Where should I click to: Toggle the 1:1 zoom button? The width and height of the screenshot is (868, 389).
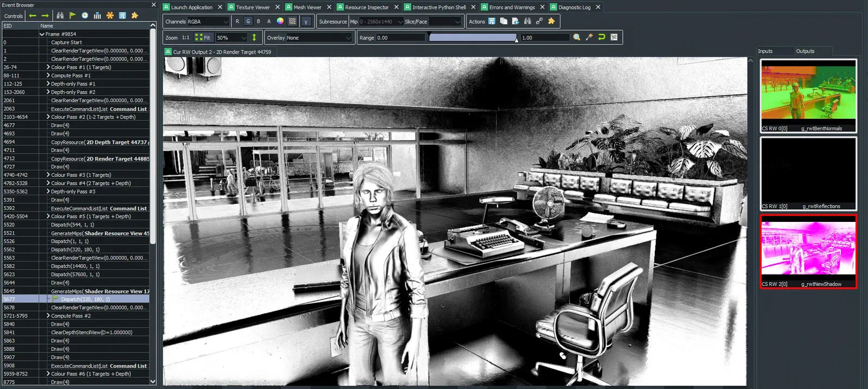point(186,37)
